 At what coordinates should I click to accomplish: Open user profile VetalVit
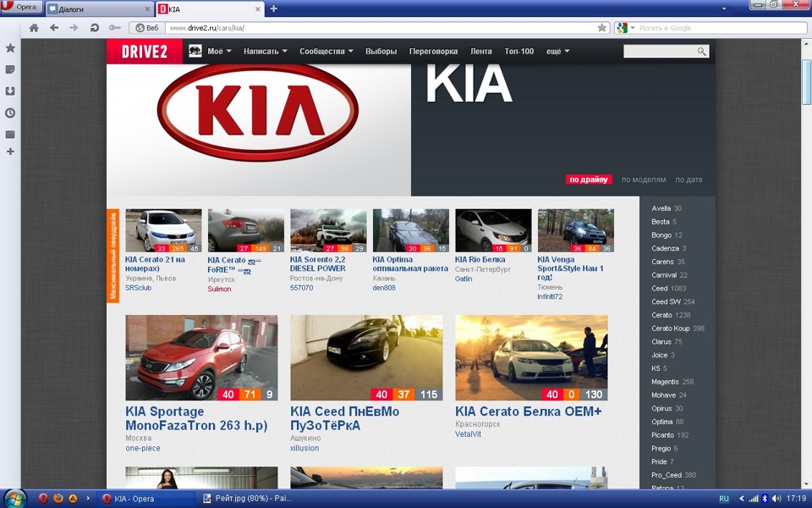468,433
